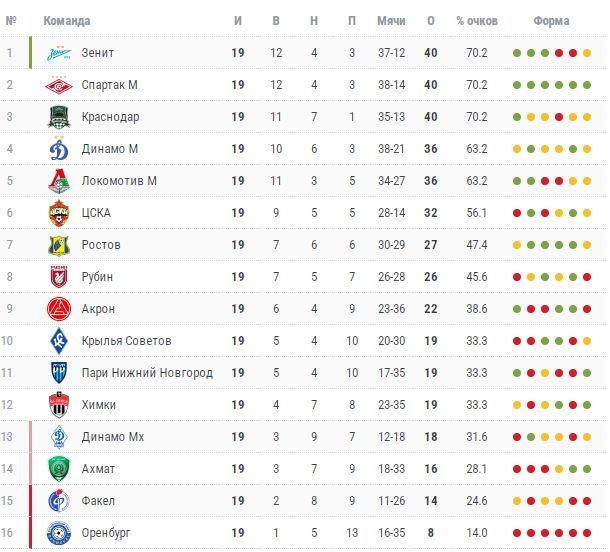Screen dimensions: 610x552
Task: Click the CSKA club crest
Action: (59, 213)
